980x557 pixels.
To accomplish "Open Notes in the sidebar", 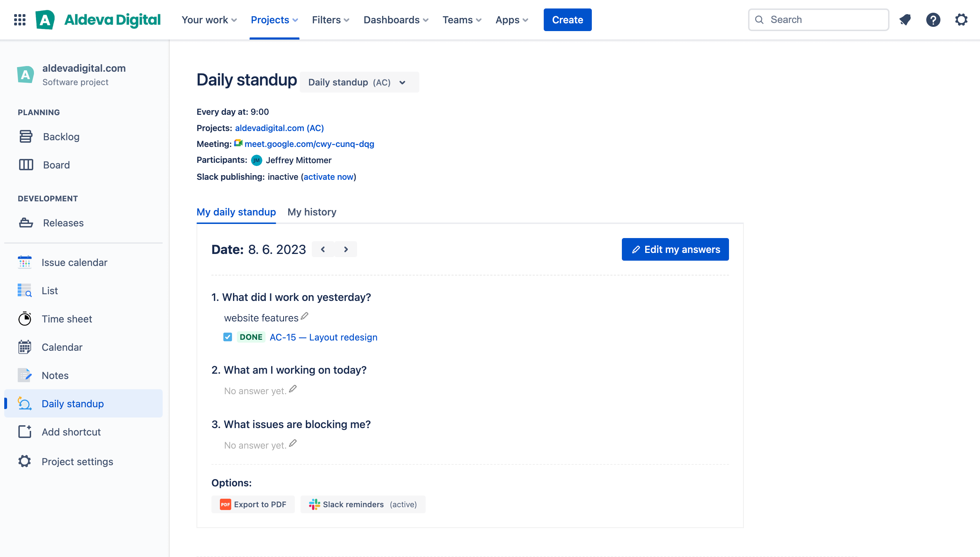I will point(55,375).
